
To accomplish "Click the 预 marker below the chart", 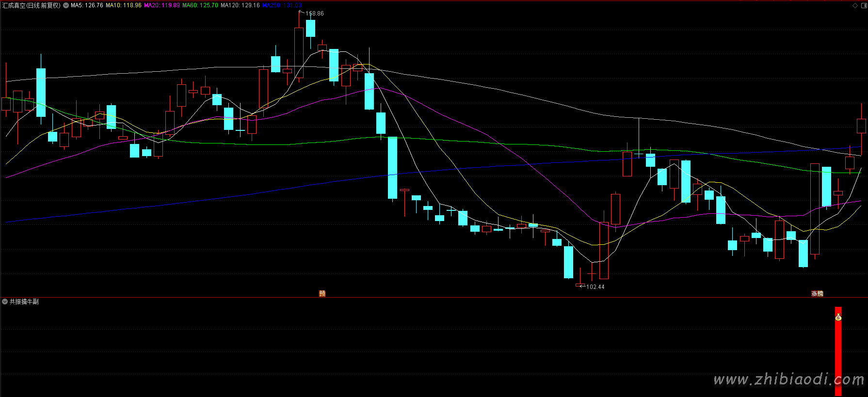I will (x=322, y=293).
